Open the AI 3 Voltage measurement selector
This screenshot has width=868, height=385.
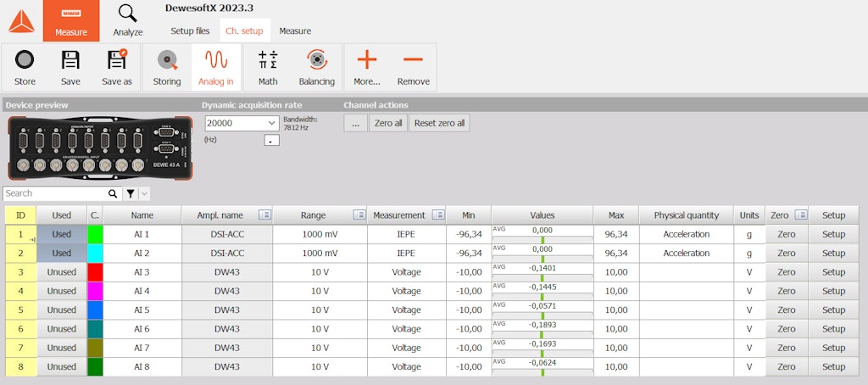pyautogui.click(x=406, y=272)
